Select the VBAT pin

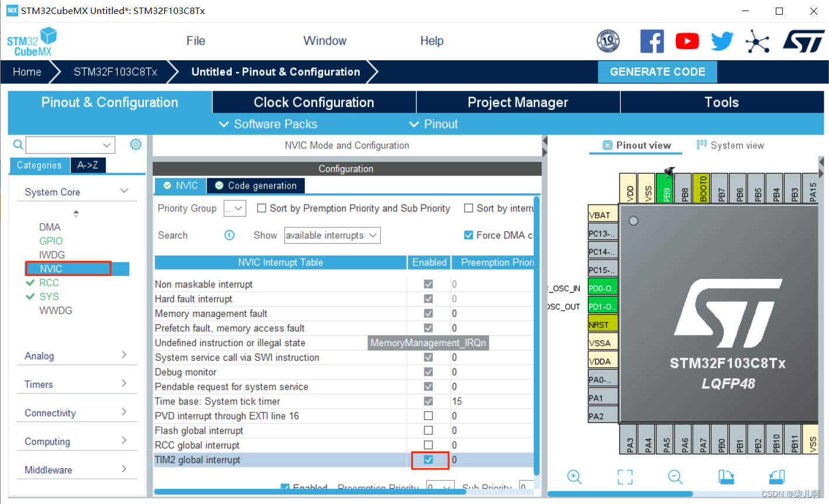[602, 215]
